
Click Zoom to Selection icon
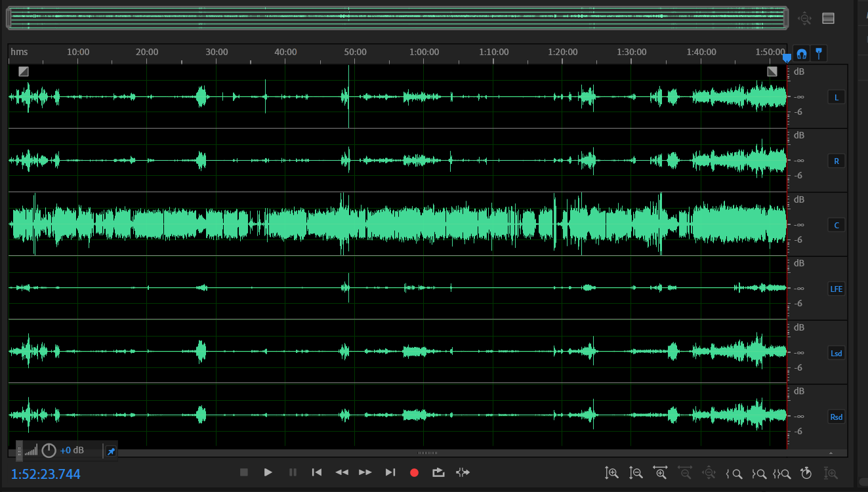(x=782, y=473)
